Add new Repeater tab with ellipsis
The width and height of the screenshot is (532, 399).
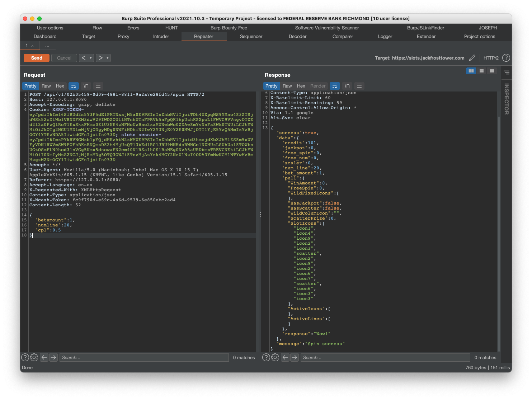tap(47, 46)
